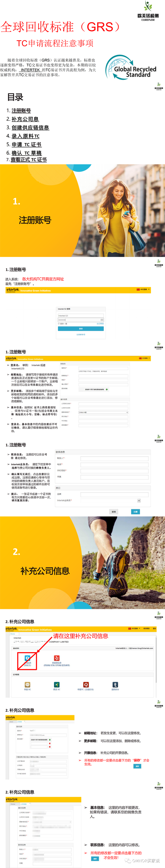Click the green plus icon to add notification email
This screenshot has height=868, width=165.
pyautogui.click(x=107, y=389)
